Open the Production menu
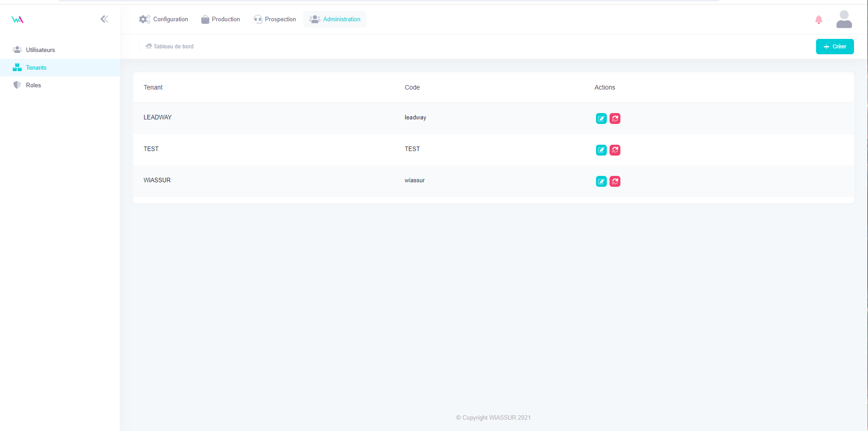868x431 pixels. [x=221, y=19]
